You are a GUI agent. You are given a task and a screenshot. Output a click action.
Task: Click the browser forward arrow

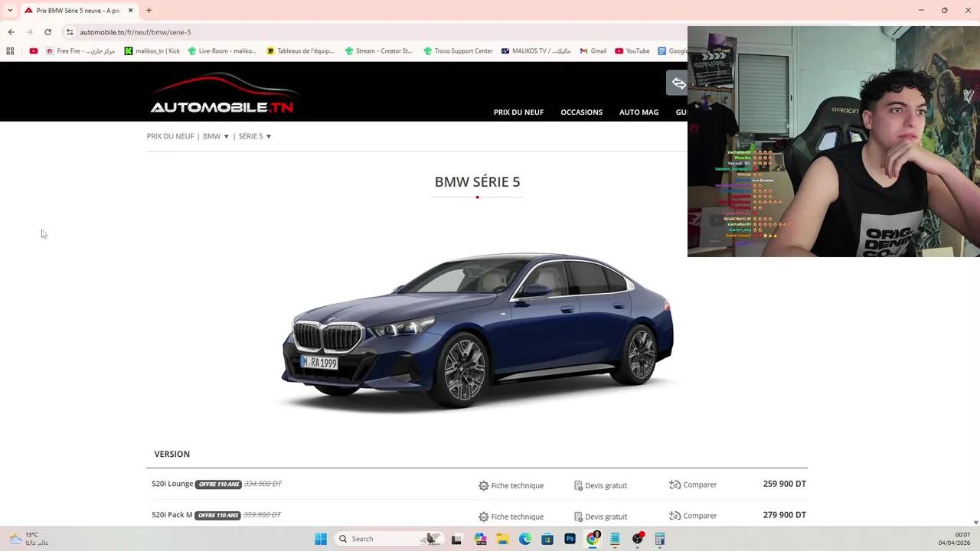coord(29,32)
